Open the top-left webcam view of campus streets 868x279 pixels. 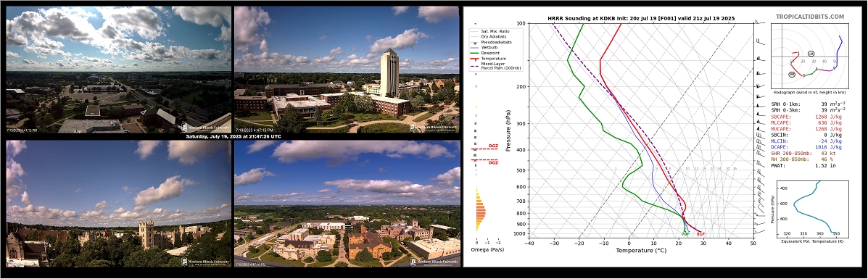pos(118,69)
